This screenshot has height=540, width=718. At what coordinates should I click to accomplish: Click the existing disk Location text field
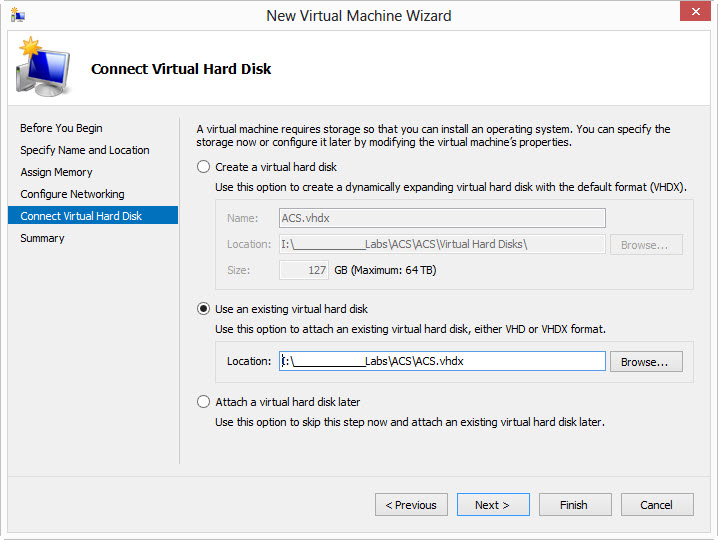coord(442,361)
